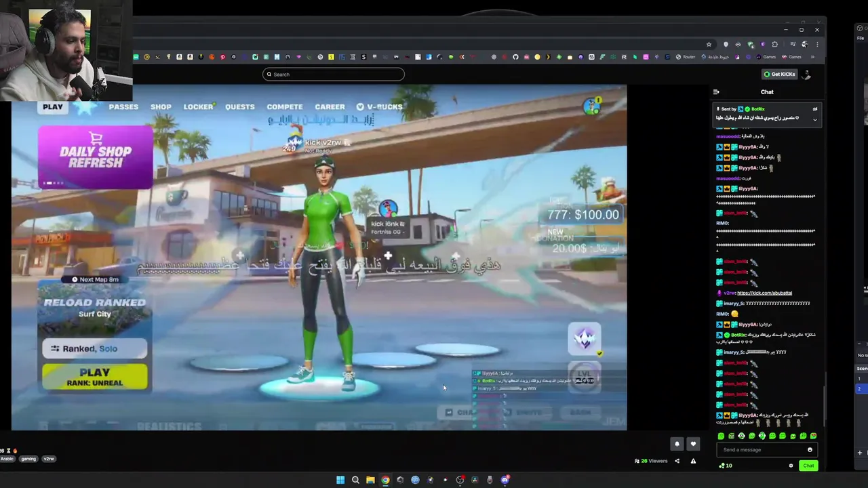Click the v2rw username in chat

pos(730,293)
